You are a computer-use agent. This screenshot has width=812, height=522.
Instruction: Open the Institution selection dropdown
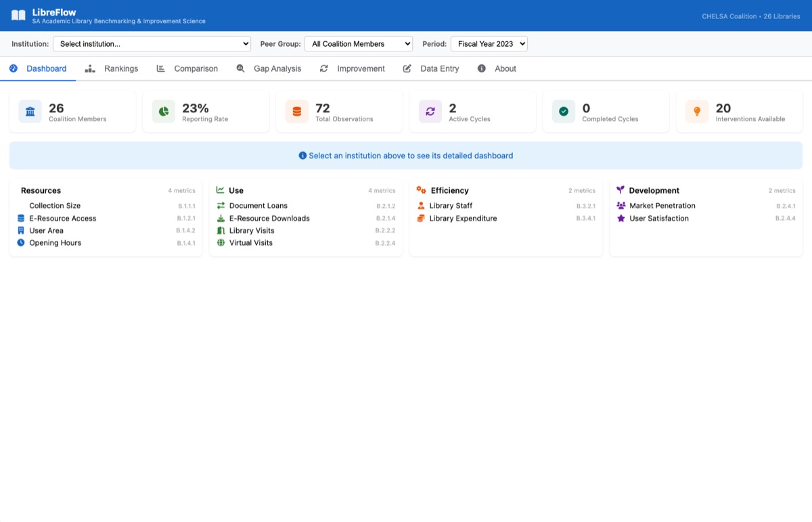click(x=152, y=43)
